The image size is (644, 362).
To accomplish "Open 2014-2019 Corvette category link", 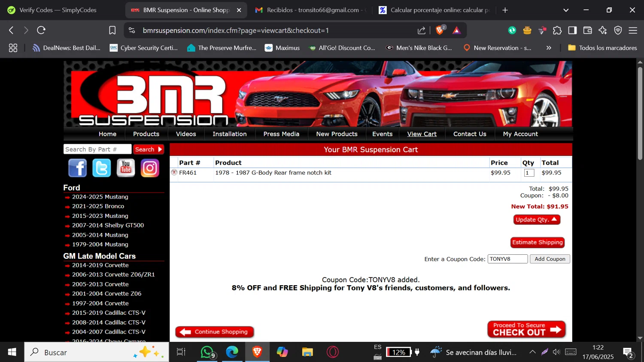I will [100, 265].
